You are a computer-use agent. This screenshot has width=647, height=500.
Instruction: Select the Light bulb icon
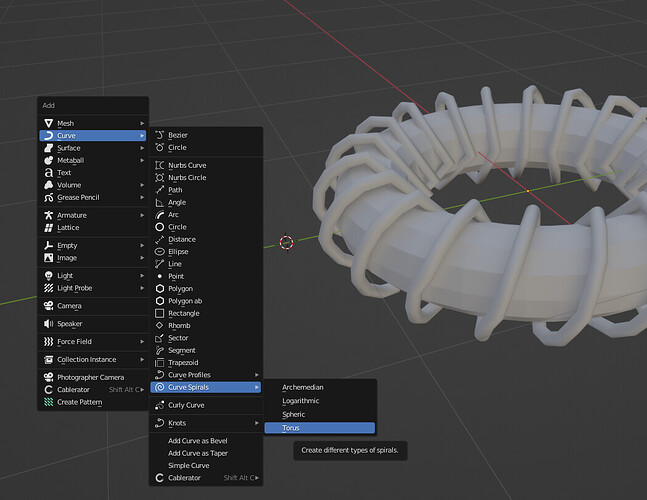[49, 275]
